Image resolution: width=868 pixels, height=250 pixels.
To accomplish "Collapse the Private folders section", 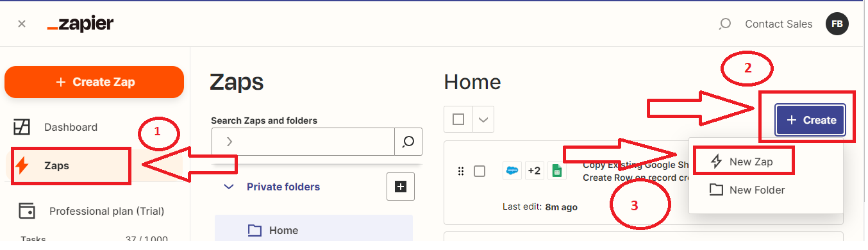I will coord(228,187).
